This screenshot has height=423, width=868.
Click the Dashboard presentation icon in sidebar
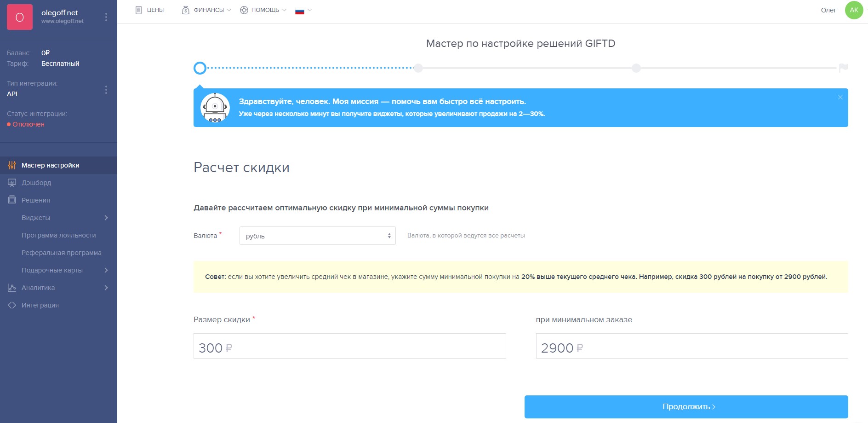click(12, 183)
